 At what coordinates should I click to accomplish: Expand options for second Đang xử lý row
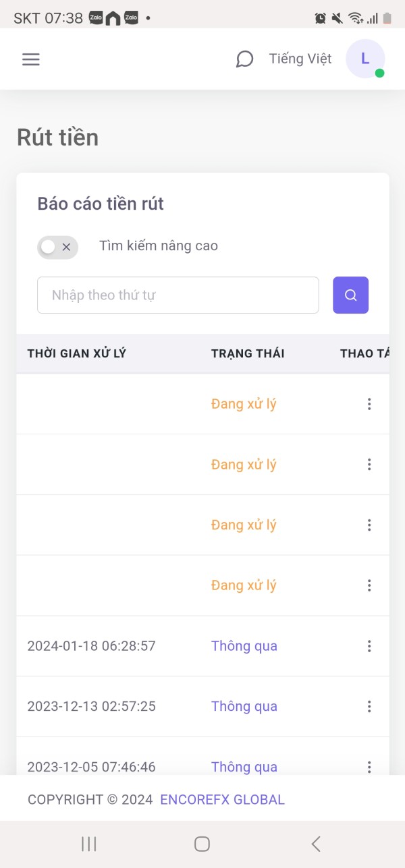click(x=369, y=465)
